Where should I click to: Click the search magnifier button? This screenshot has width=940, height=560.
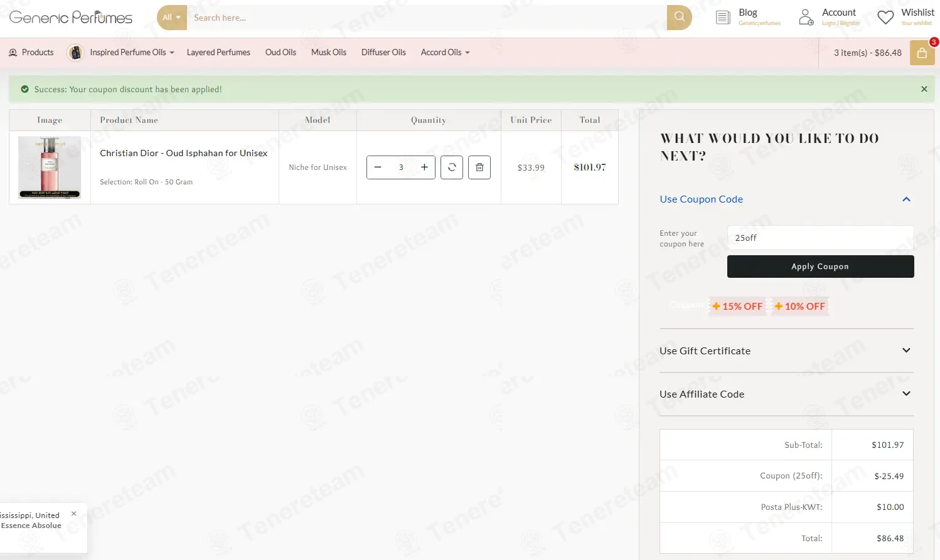[x=679, y=18]
